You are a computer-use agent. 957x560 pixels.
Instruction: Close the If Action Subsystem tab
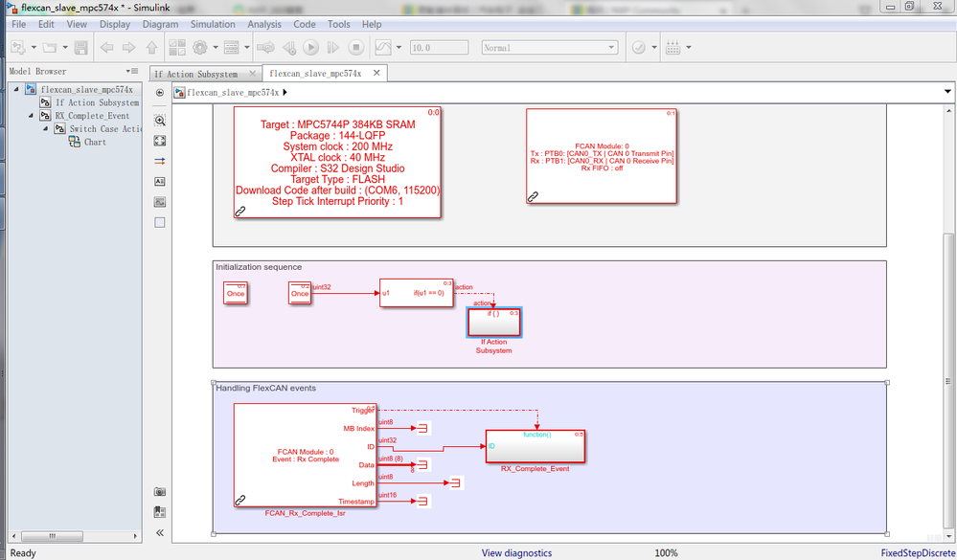(x=252, y=73)
